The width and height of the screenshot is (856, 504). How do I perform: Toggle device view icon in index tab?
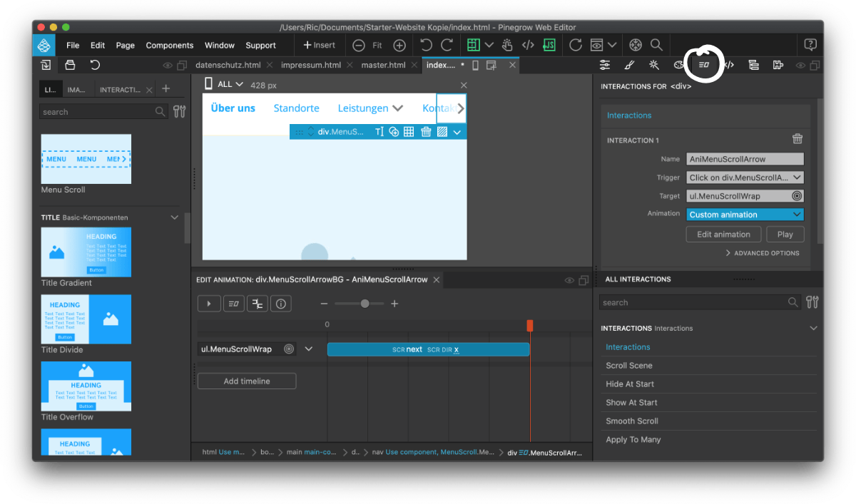tap(475, 65)
